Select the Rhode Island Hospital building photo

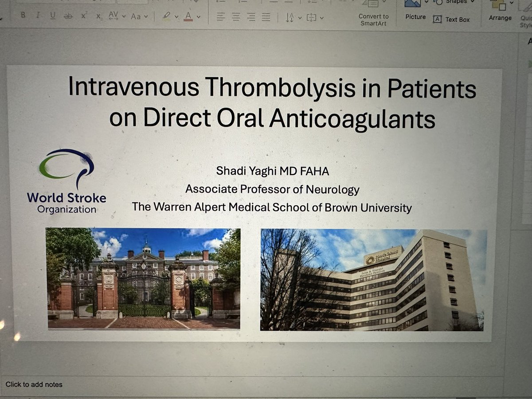[373, 280]
